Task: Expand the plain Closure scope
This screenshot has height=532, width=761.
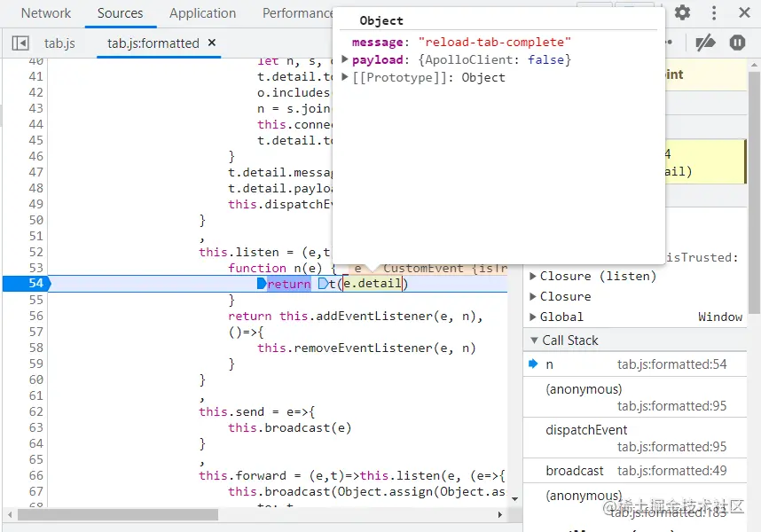Action: click(x=532, y=296)
